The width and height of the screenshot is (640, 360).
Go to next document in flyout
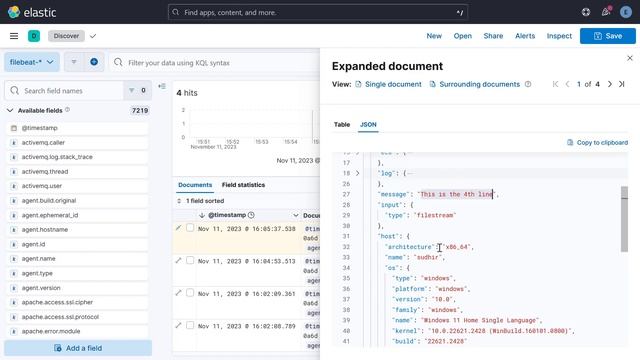pyautogui.click(x=610, y=84)
